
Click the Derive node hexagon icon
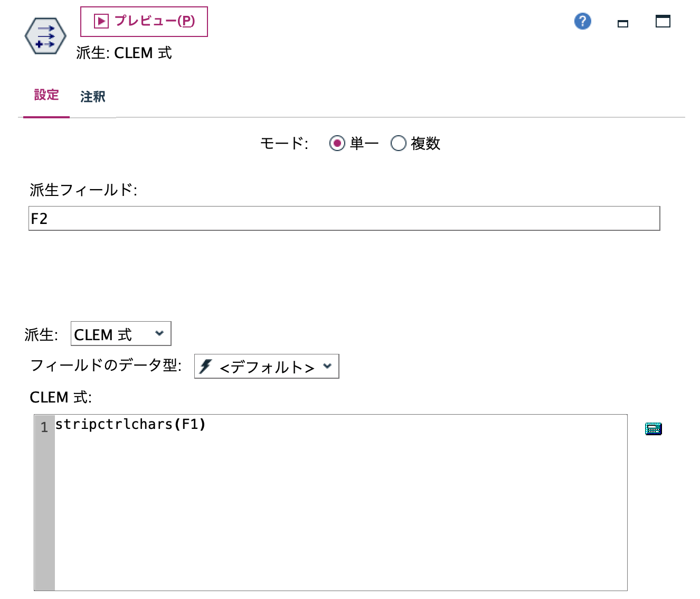pyautogui.click(x=45, y=35)
